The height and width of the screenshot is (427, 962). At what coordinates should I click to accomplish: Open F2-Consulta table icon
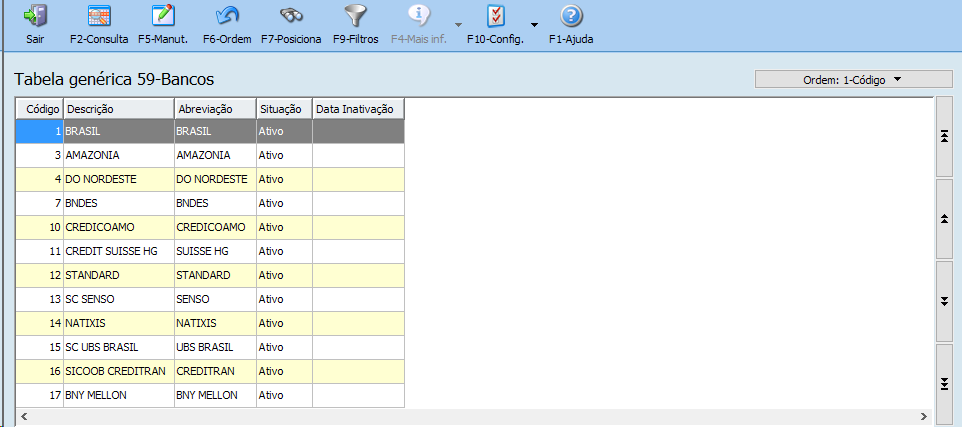[x=99, y=17]
